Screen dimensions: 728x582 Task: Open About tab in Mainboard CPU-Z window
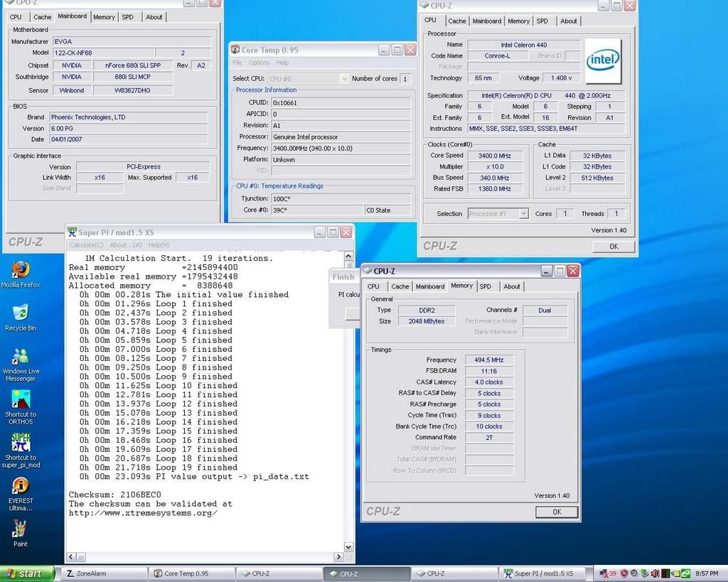154,17
